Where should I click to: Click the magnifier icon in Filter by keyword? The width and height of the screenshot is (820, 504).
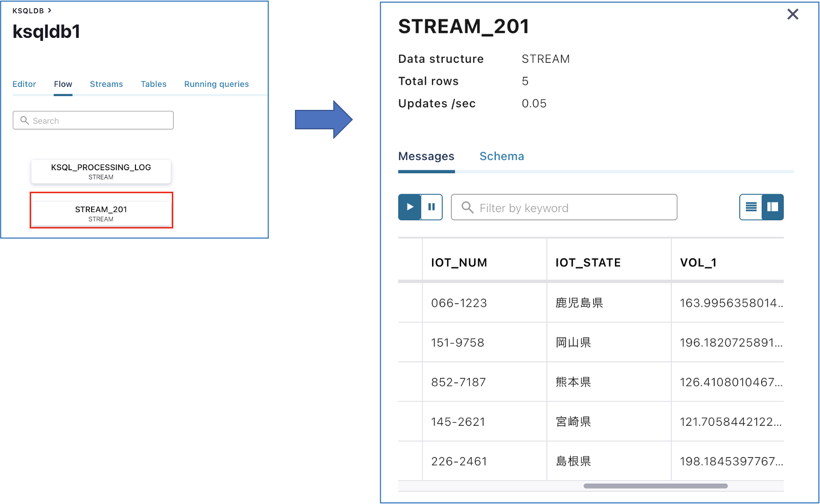(x=467, y=207)
